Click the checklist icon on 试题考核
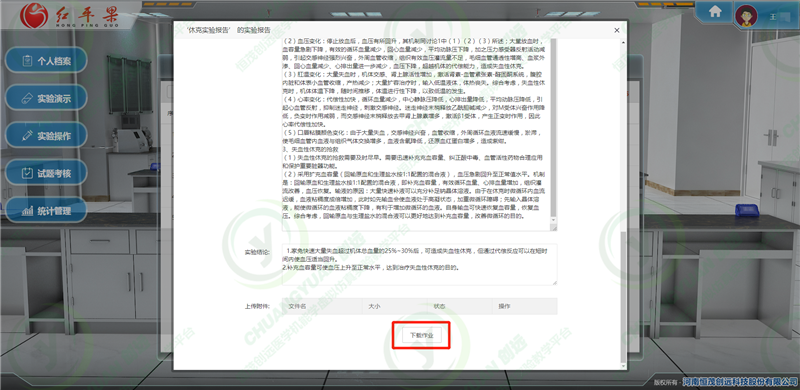Viewport: 800px width, 390px height. 27,173
